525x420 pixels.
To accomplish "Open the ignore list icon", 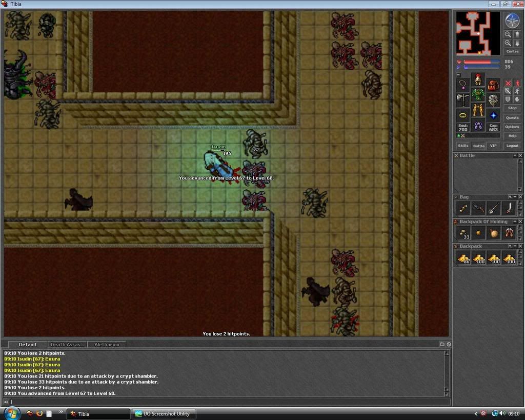I will pos(449,344).
